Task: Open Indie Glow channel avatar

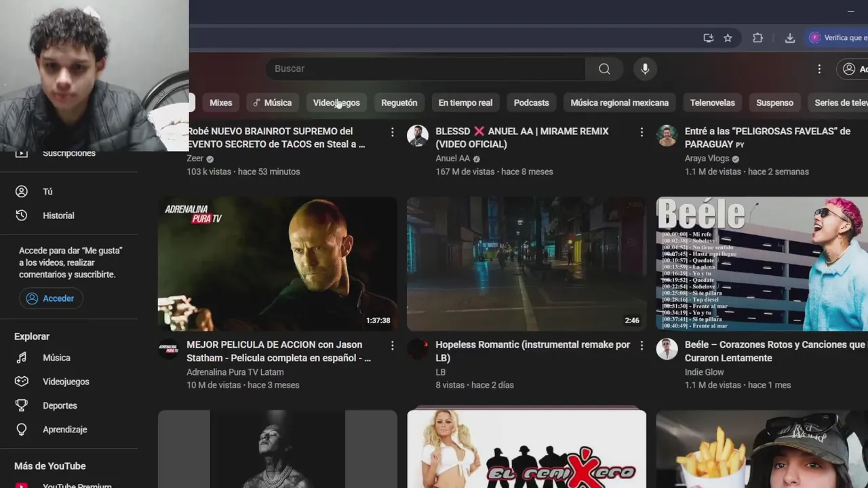Action: 667,349
